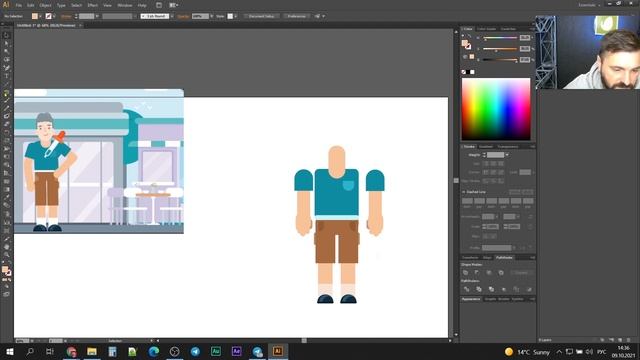Click the top color slider in Color panel
The height and width of the screenshot is (360, 640).
[x=500, y=38]
